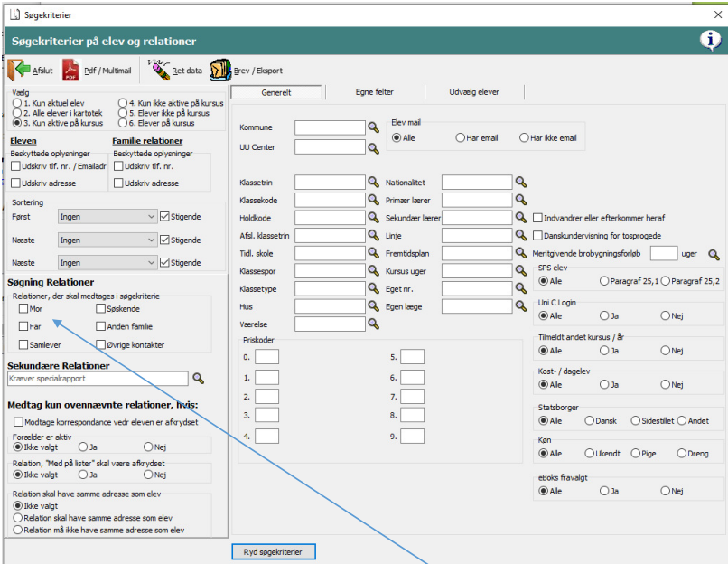Open lookup magnifier for Linje field
The image size is (728, 564).
point(521,235)
